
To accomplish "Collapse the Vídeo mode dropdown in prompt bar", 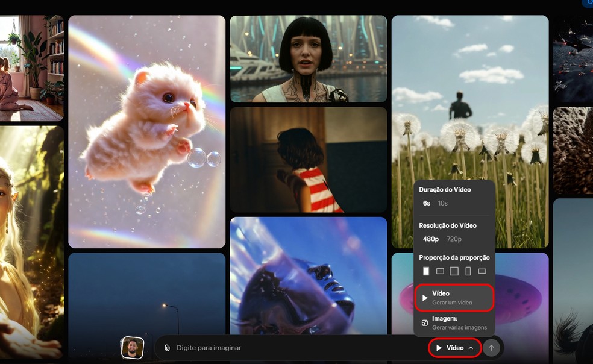I will (x=454, y=348).
